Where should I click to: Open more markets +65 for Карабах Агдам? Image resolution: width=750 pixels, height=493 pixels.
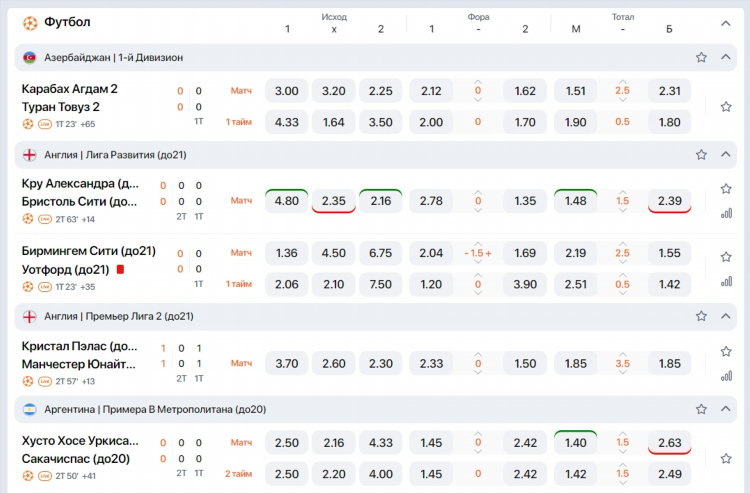coord(88,124)
